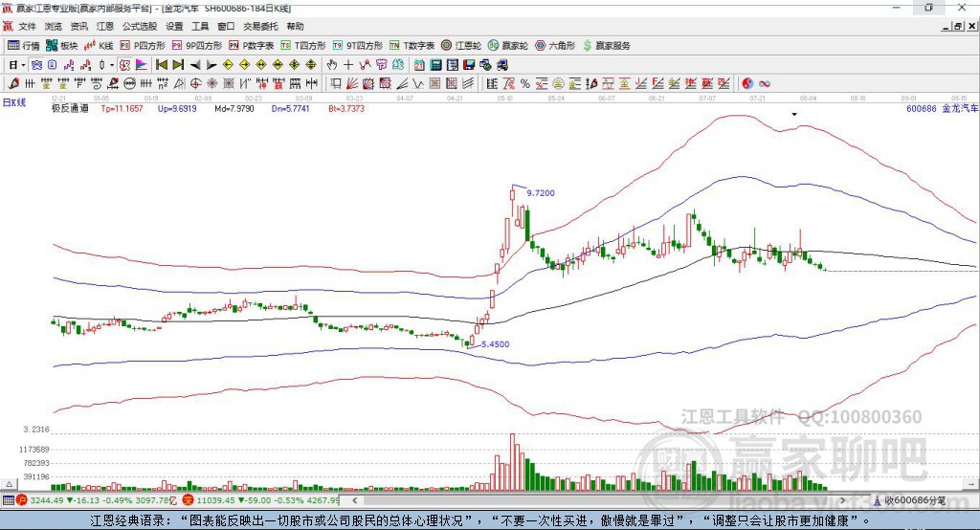This screenshot has width=980, height=530.
Task: Open the T四方形 tool
Action: pyautogui.click(x=303, y=46)
